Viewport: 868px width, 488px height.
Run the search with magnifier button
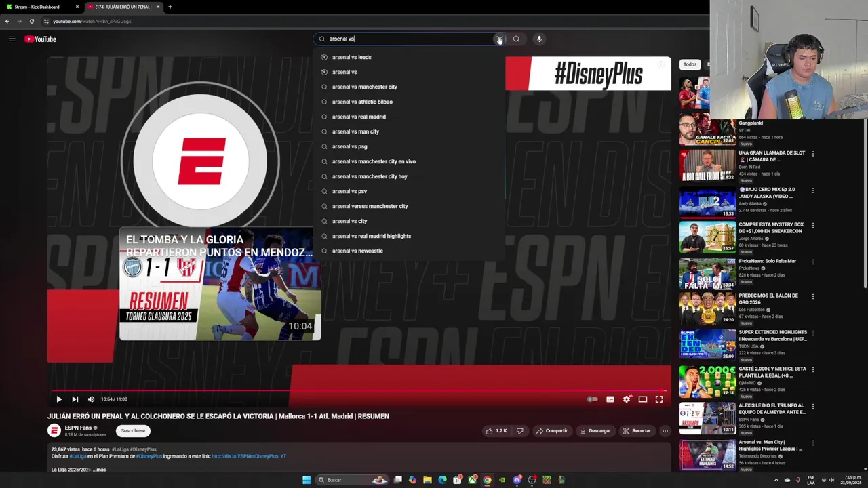pos(516,39)
